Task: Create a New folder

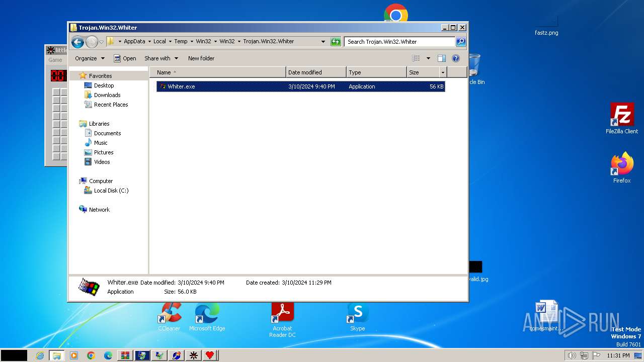Action: pyautogui.click(x=201, y=58)
